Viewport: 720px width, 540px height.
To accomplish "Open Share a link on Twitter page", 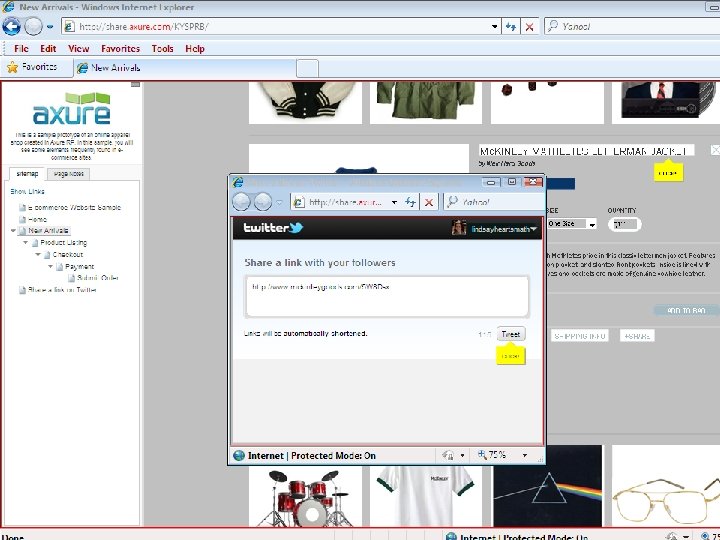I will pyautogui.click(x=62, y=290).
